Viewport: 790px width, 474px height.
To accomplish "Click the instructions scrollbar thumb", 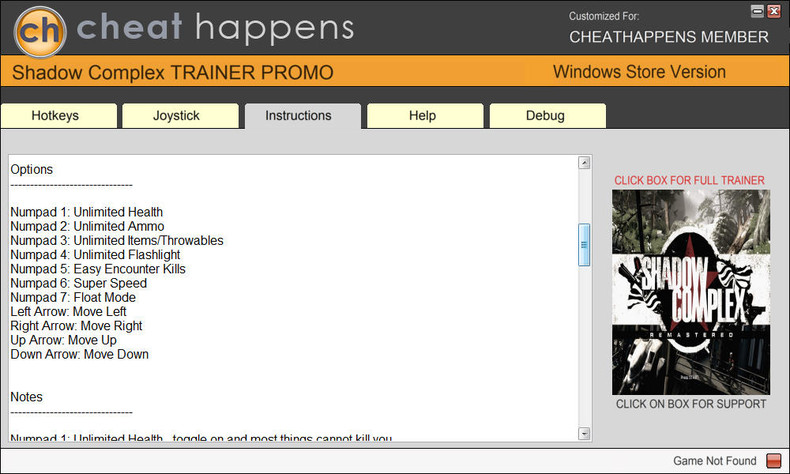I will 584,245.
